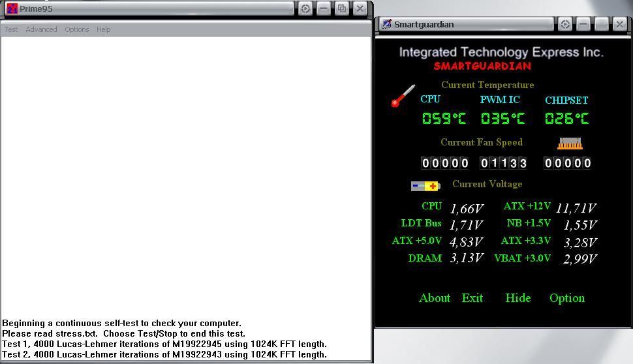
Task: Click the 'Please read stress.txt' line
Action: click(123, 334)
